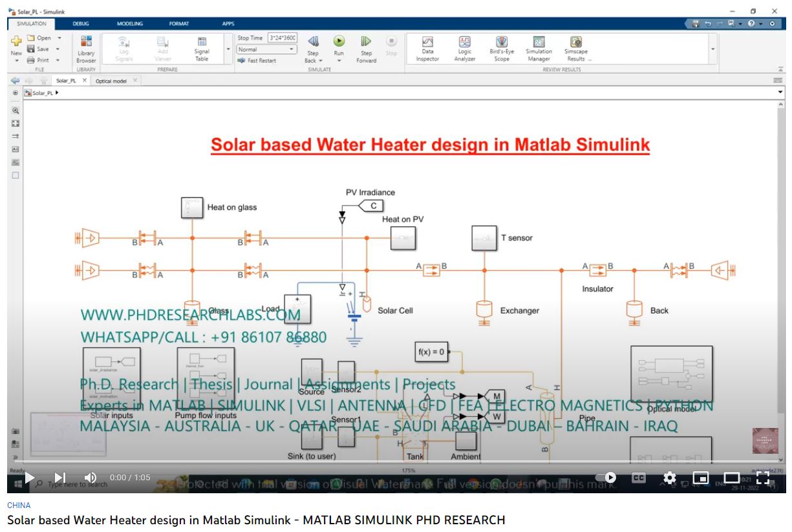Viewport: 792px width, 532px height.
Task: Click the green Run simulation button
Action: tap(339, 41)
